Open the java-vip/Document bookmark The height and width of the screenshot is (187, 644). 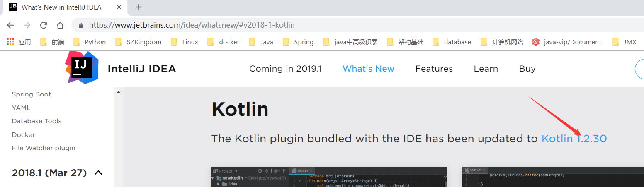click(567, 42)
